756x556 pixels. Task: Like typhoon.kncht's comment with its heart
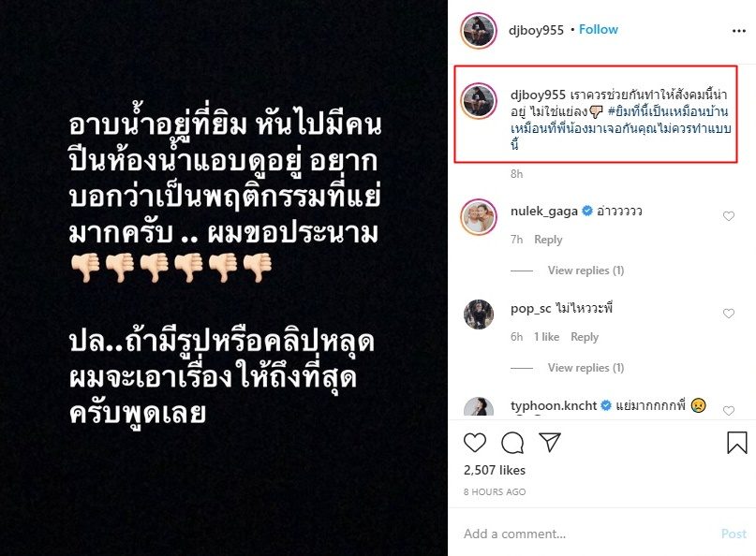click(x=729, y=411)
